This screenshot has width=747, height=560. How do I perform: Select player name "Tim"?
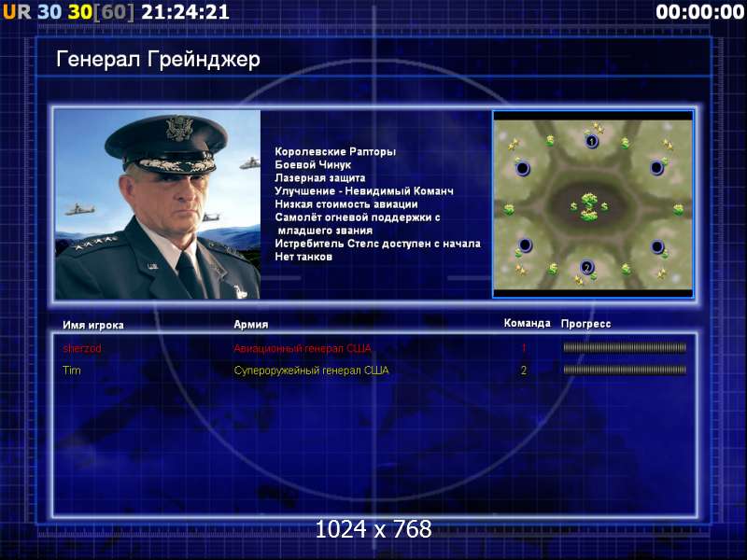pyautogui.click(x=72, y=371)
